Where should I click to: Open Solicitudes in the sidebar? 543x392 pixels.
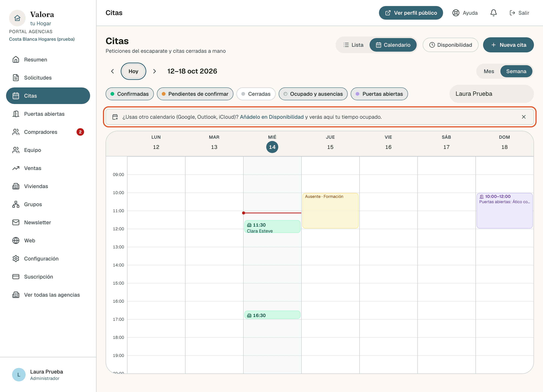pos(48,78)
